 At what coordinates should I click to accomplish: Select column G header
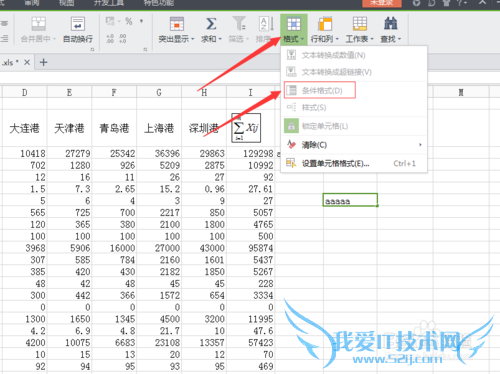(159, 92)
